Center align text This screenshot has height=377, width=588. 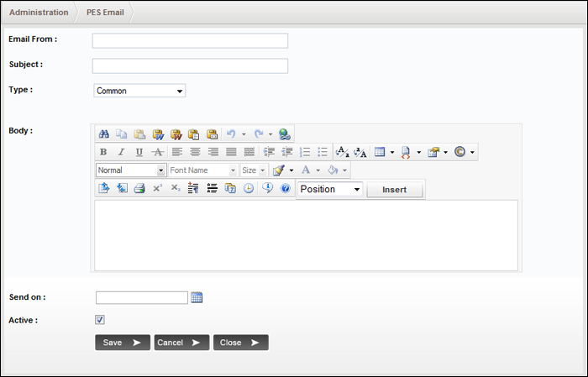click(195, 152)
